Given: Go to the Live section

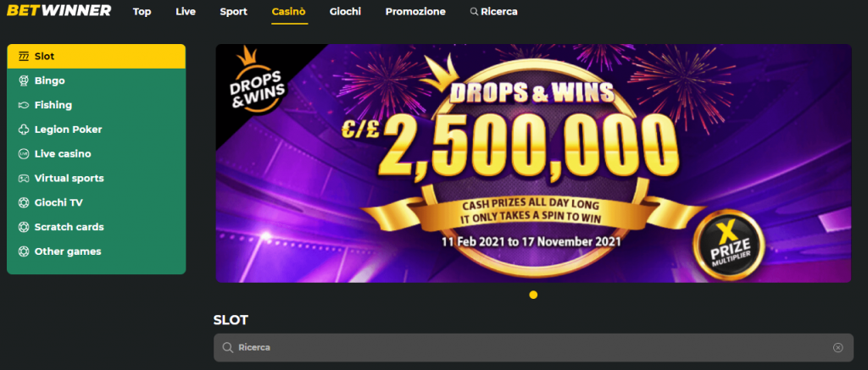Looking at the screenshot, I should pyautogui.click(x=186, y=12).
